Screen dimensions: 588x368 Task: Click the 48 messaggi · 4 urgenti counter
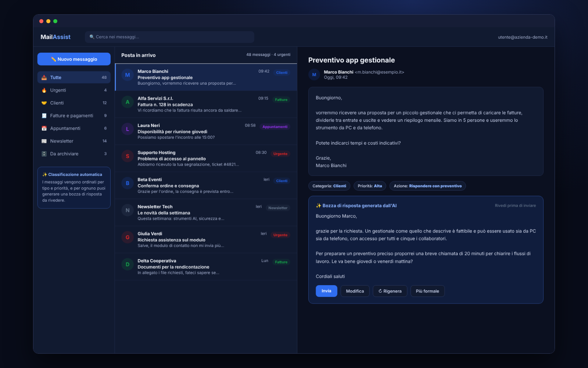click(x=268, y=54)
